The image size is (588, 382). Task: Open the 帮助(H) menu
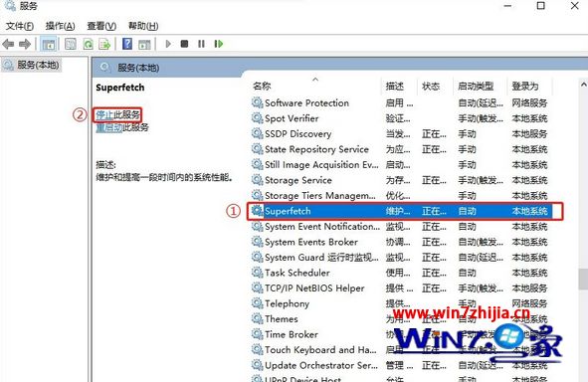click(x=143, y=26)
